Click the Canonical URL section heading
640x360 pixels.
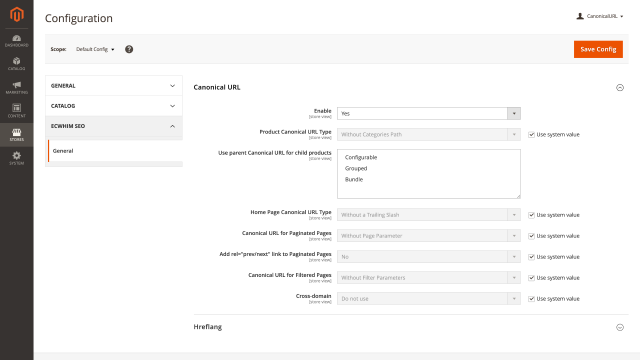tap(217, 87)
